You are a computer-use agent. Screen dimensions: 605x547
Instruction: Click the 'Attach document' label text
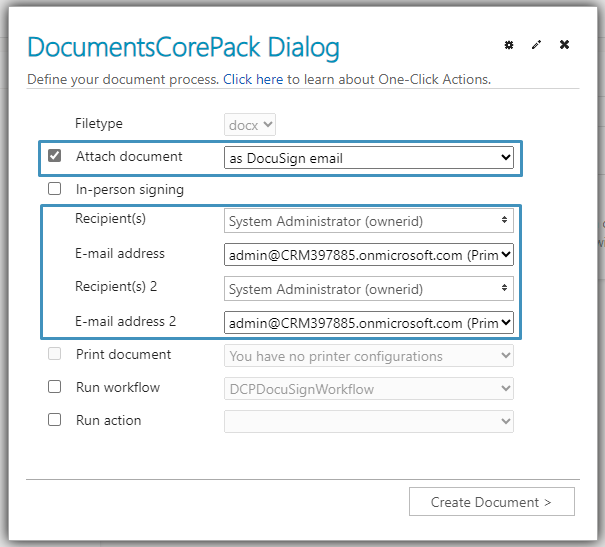129,156
